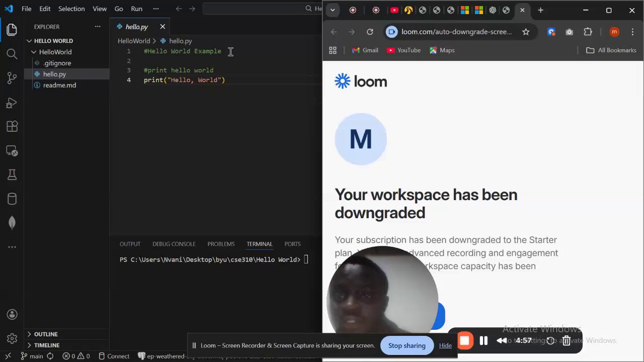644x362 pixels.
Task: Open the MongoDB leaf view
Action: pyautogui.click(x=12, y=223)
